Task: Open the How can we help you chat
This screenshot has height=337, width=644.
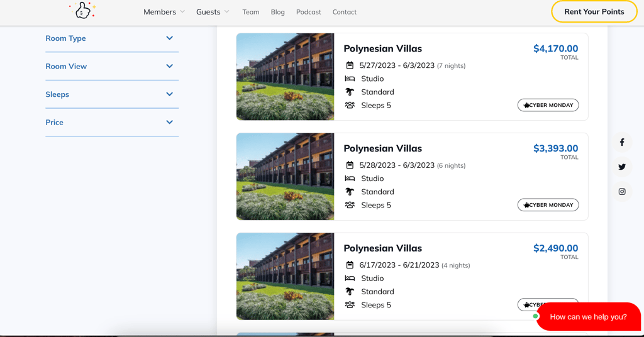Action: (x=588, y=316)
